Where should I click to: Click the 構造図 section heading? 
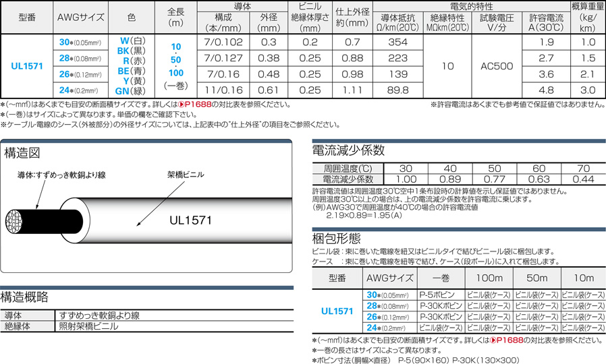pyautogui.click(x=23, y=151)
